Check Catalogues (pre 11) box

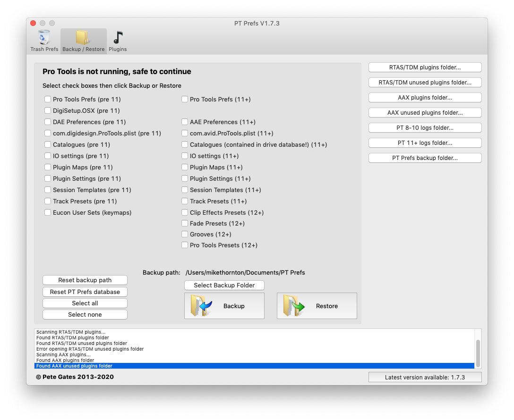click(48, 144)
